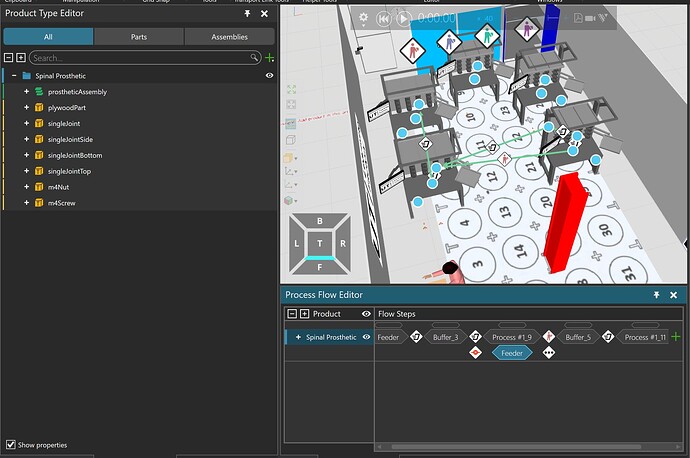Click the green add product type plus
690x458 pixels.
point(270,58)
